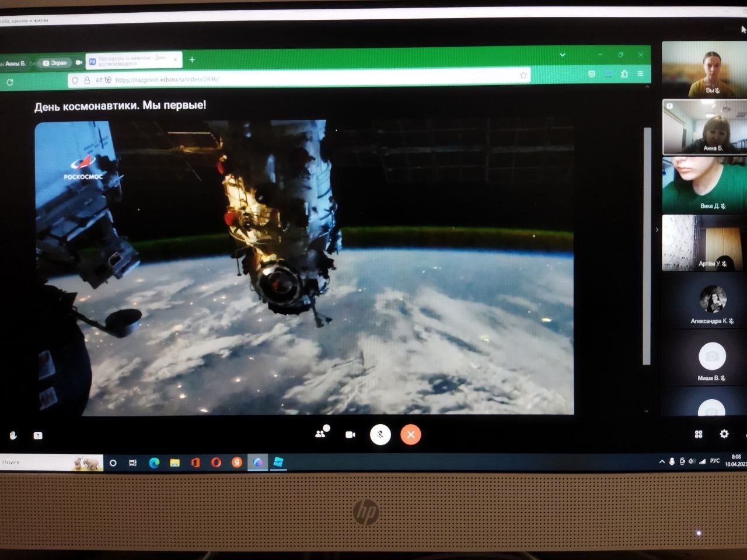Expand the list all tabs chevron

563,55
